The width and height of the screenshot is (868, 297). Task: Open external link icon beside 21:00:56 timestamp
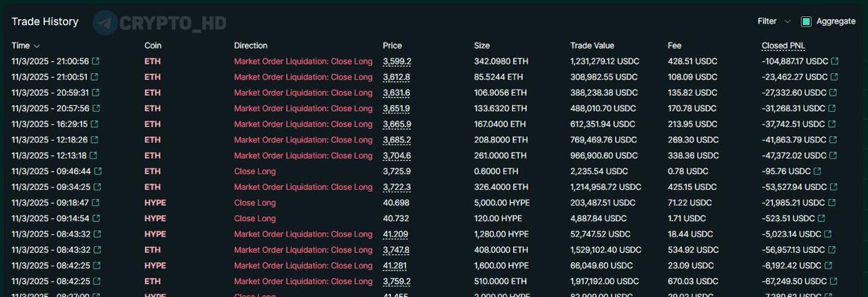[94, 62]
